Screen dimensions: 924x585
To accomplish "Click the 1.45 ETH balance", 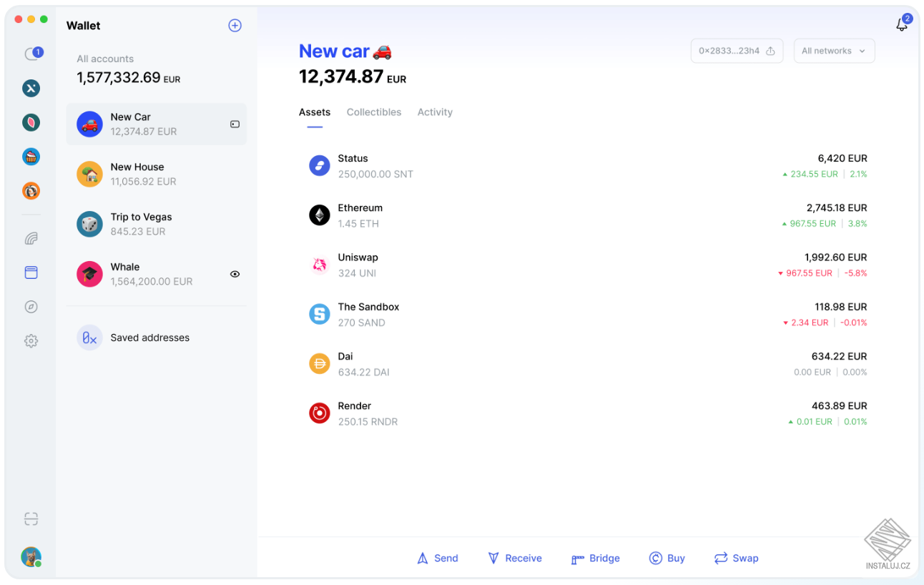I will pyautogui.click(x=359, y=224).
